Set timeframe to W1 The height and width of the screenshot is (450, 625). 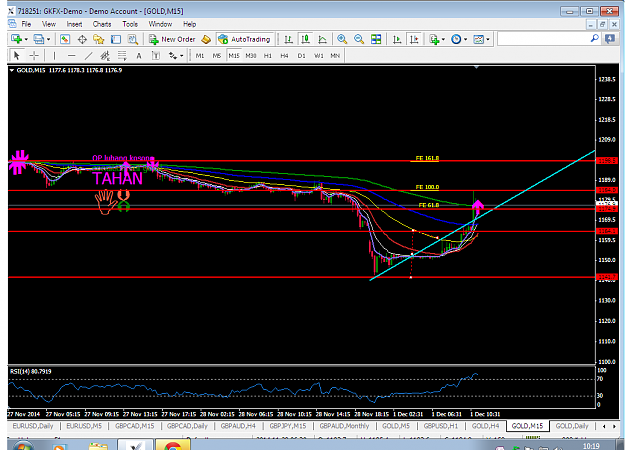[318, 55]
